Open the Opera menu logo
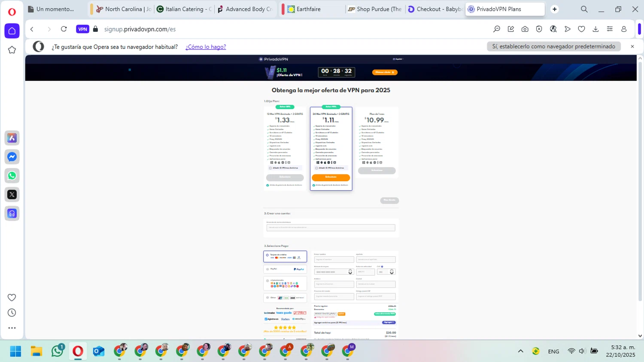The width and height of the screenshot is (644, 362). (x=12, y=12)
